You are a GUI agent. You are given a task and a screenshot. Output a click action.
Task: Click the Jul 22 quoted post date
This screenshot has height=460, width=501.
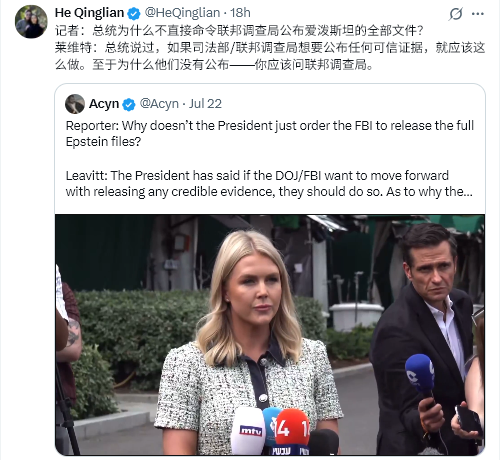pos(205,104)
